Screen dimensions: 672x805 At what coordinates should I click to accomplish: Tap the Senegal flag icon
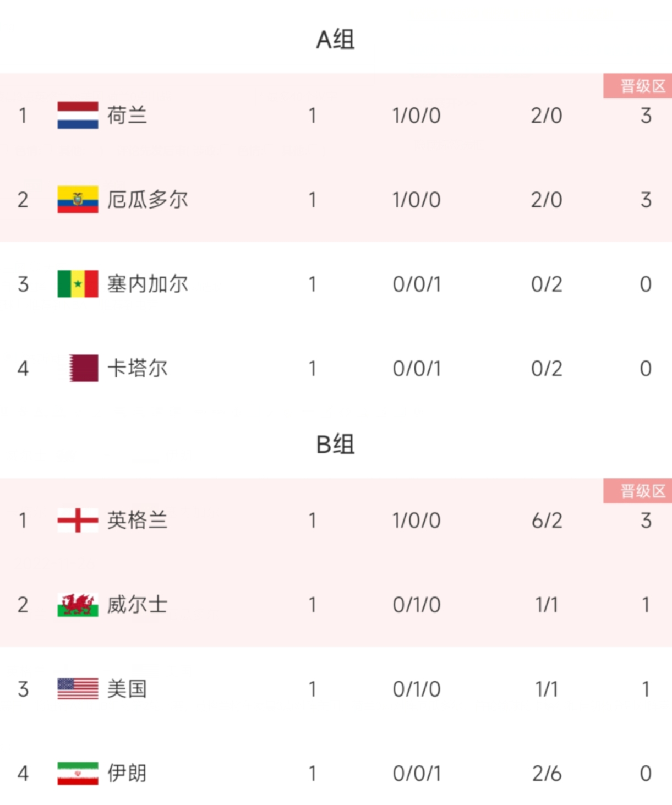78,284
